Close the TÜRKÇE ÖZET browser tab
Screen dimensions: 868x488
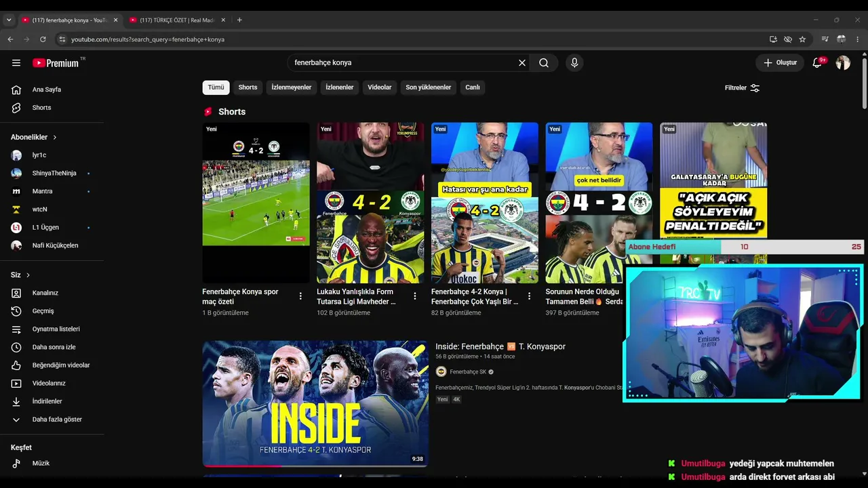click(x=223, y=20)
